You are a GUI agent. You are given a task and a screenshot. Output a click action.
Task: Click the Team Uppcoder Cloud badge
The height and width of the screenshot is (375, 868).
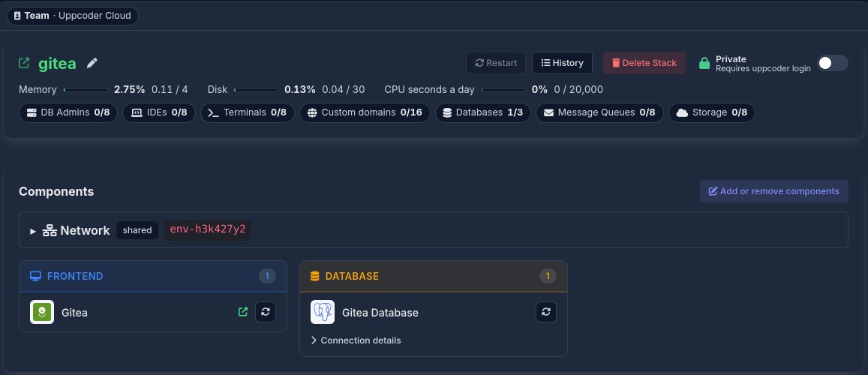(73, 16)
